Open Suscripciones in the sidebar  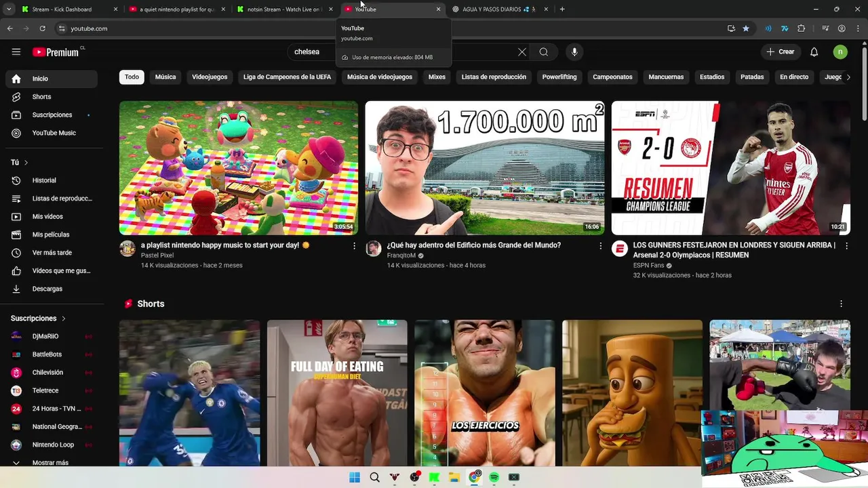coord(52,115)
